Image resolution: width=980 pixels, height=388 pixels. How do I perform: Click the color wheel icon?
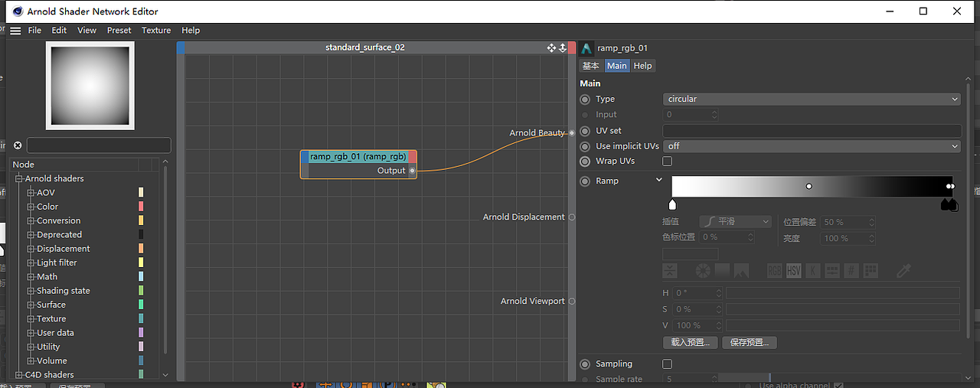tap(703, 271)
